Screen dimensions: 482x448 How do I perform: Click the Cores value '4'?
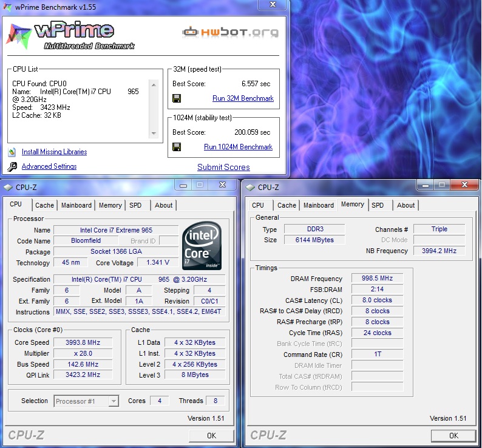160,401
